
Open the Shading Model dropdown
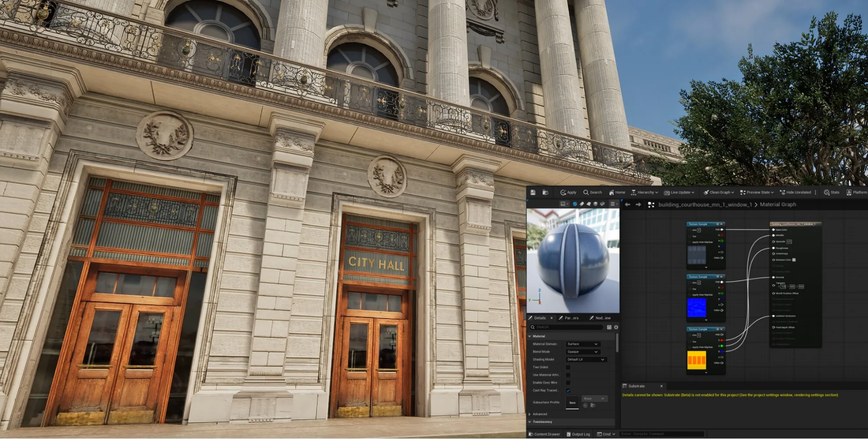pyautogui.click(x=586, y=359)
